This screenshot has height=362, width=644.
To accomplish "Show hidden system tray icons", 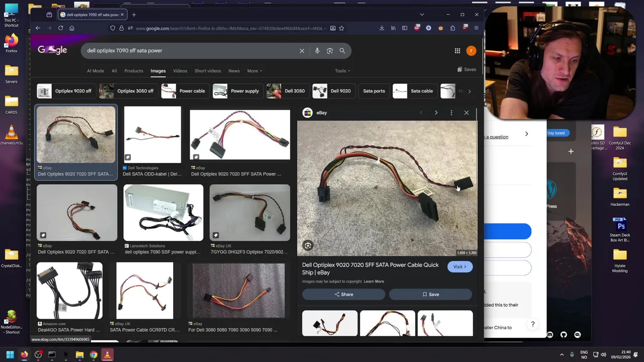I will click(562, 354).
